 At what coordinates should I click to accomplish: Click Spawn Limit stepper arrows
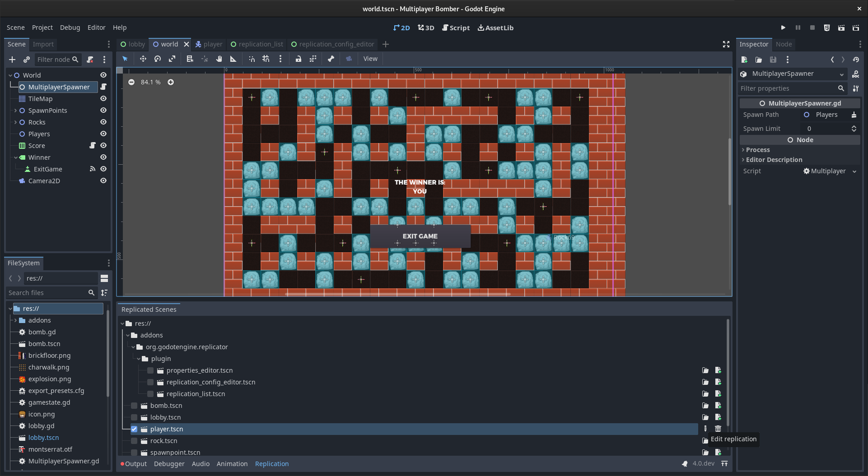click(x=854, y=129)
